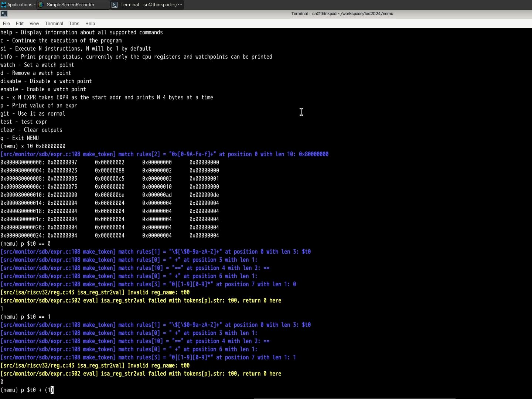532x399 pixels.
Task: Click the line 'disable - Disable a watch point'
Action: (x=46, y=81)
